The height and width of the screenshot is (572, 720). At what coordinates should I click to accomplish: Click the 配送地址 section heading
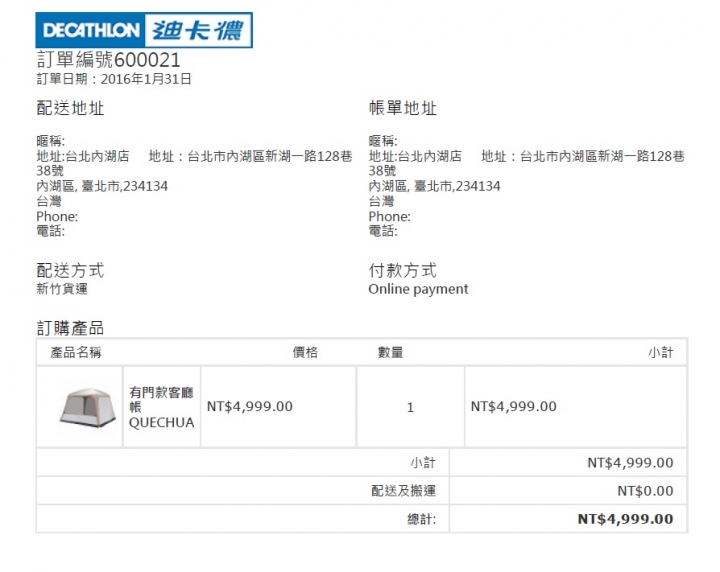coord(70,108)
